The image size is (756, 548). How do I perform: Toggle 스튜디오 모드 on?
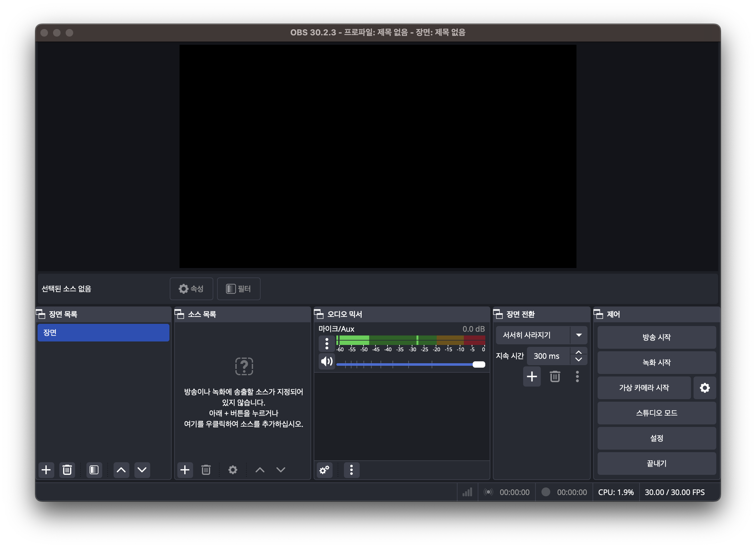[x=656, y=413]
